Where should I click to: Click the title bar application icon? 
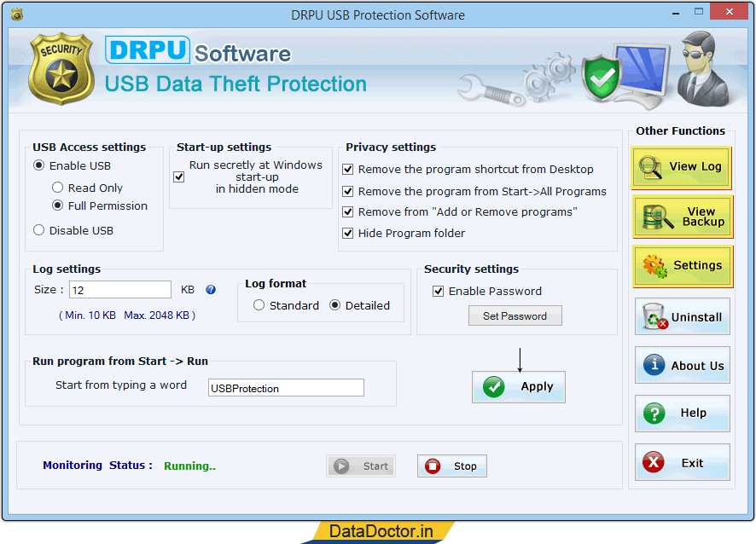[x=17, y=14]
